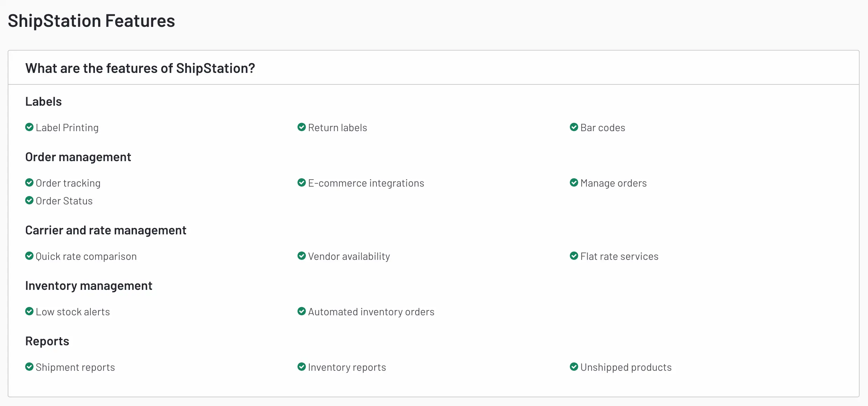Click the green checkmark beside Order Status
Screen dimensions: 868x406
pyautogui.click(x=29, y=200)
